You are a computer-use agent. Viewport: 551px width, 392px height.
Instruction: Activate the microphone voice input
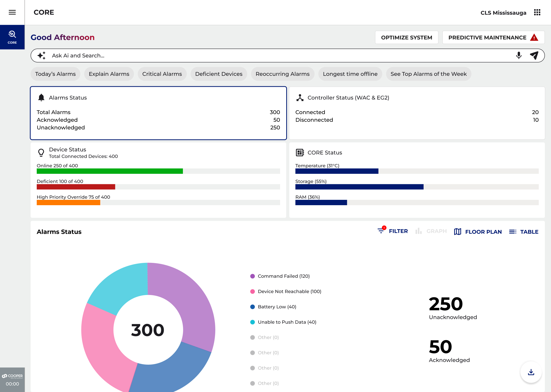(x=519, y=55)
